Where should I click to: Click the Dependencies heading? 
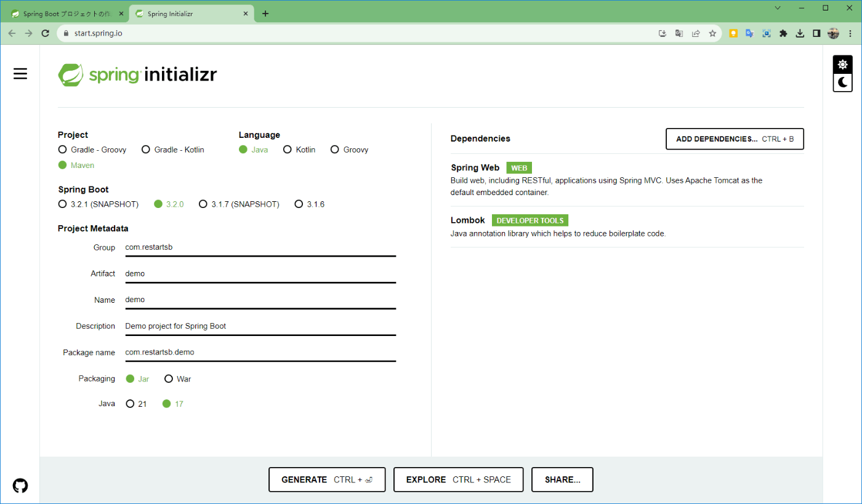pos(480,138)
